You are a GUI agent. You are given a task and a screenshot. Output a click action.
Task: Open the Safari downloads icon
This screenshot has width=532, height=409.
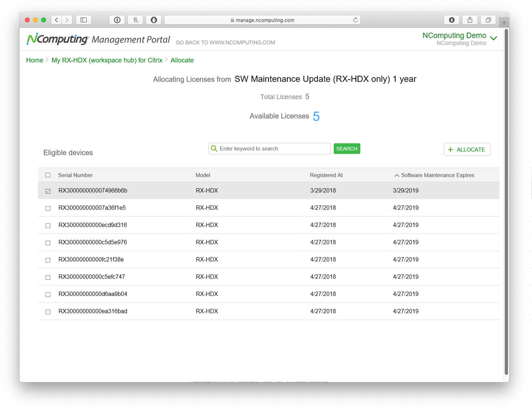pos(452,20)
